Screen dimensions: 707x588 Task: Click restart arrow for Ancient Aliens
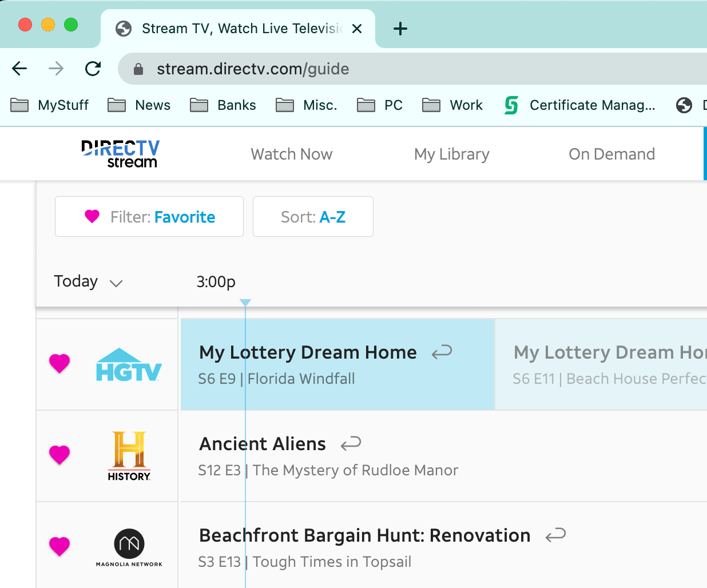point(351,444)
